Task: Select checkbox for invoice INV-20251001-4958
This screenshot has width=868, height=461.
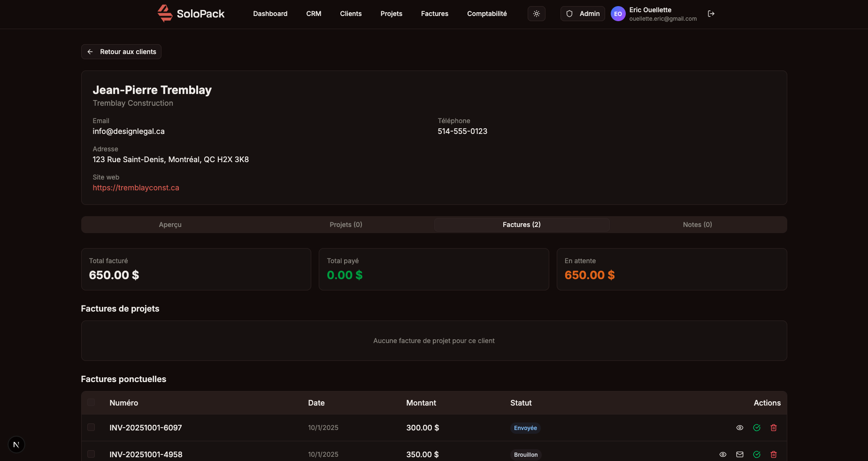Action: tap(91, 454)
